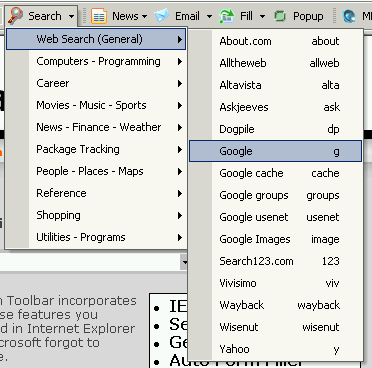Choose Yahoo in the Web Search submenu
372x368 pixels.
(275, 349)
